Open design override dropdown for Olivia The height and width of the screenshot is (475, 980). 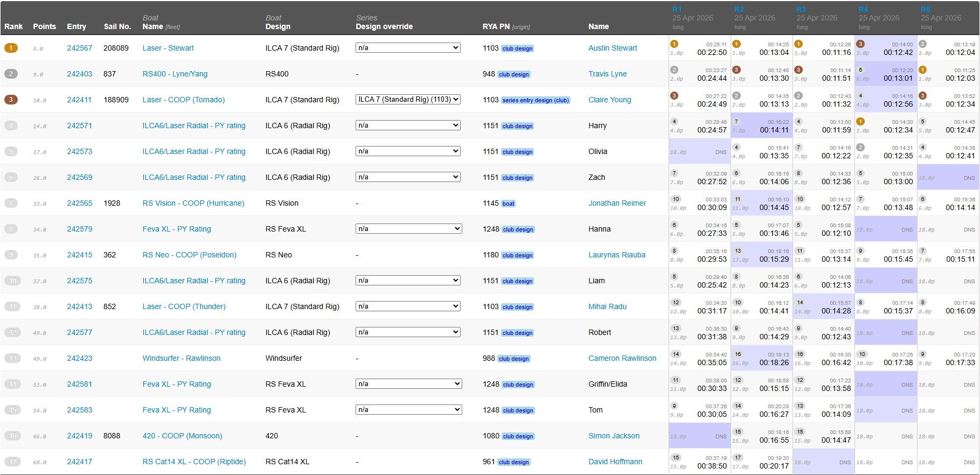pos(408,151)
